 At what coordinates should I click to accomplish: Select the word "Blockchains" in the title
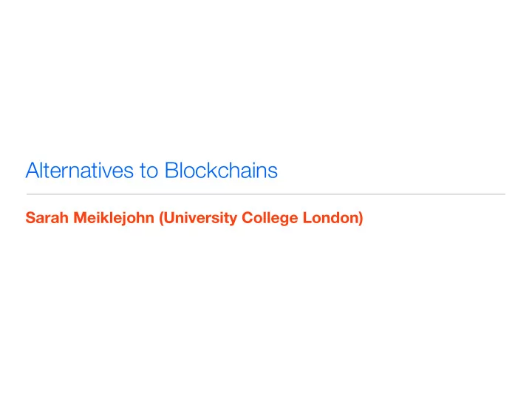(221, 170)
